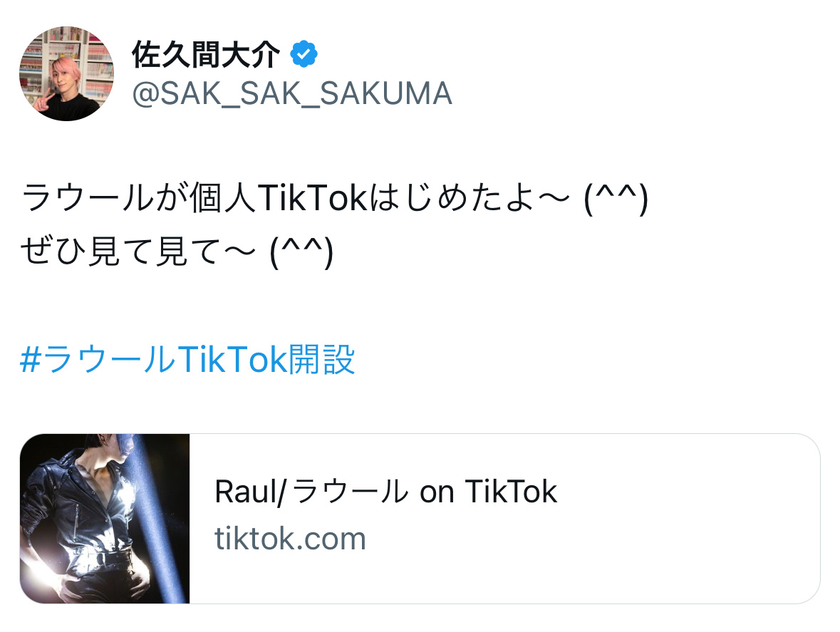The image size is (840, 632).
Task: Click the # symbol of the blue hashtag
Action: [x=31, y=359]
